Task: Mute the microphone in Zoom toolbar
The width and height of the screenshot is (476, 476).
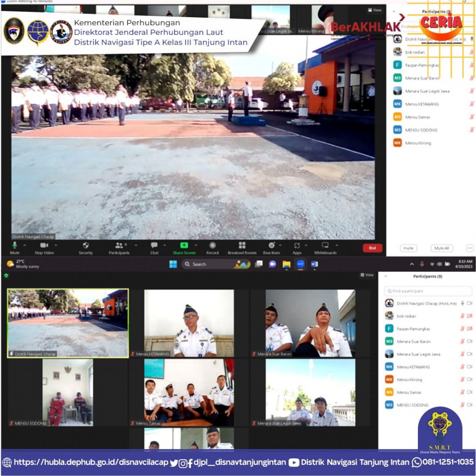Action: coord(14,248)
